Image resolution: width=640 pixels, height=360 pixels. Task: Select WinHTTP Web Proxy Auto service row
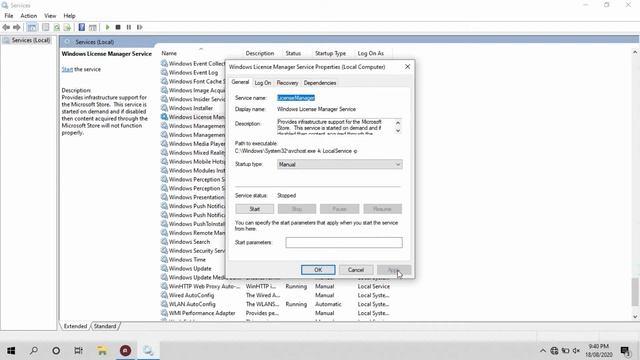click(x=276, y=287)
